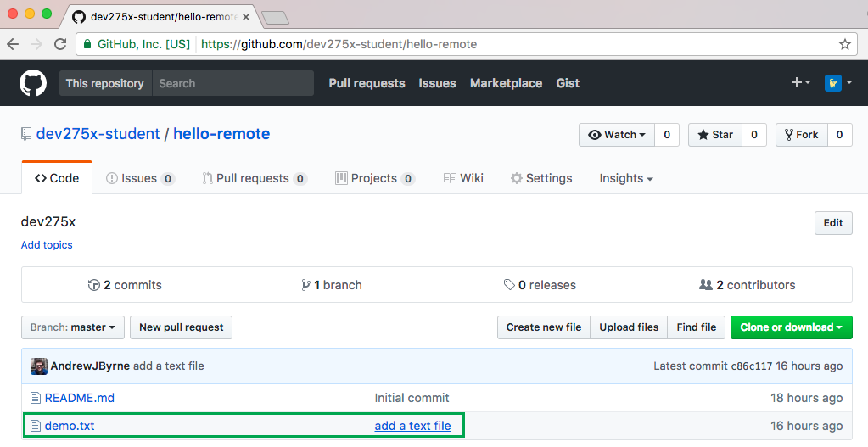Open the dev275x-student owner link

98,134
